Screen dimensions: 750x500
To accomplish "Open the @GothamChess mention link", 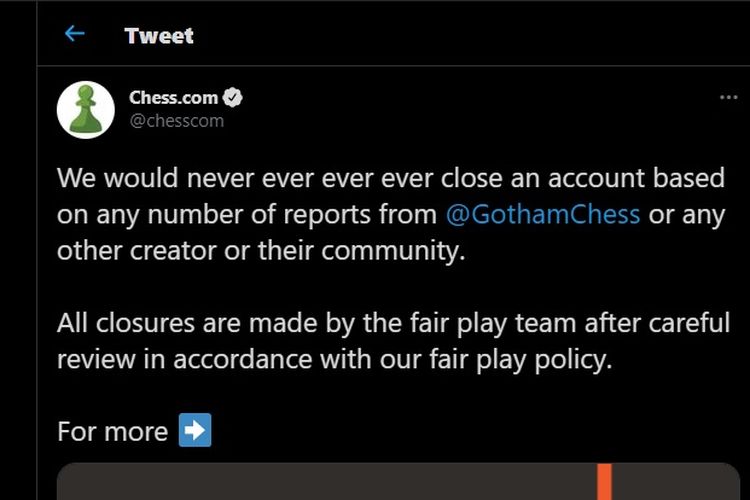I will click(542, 214).
